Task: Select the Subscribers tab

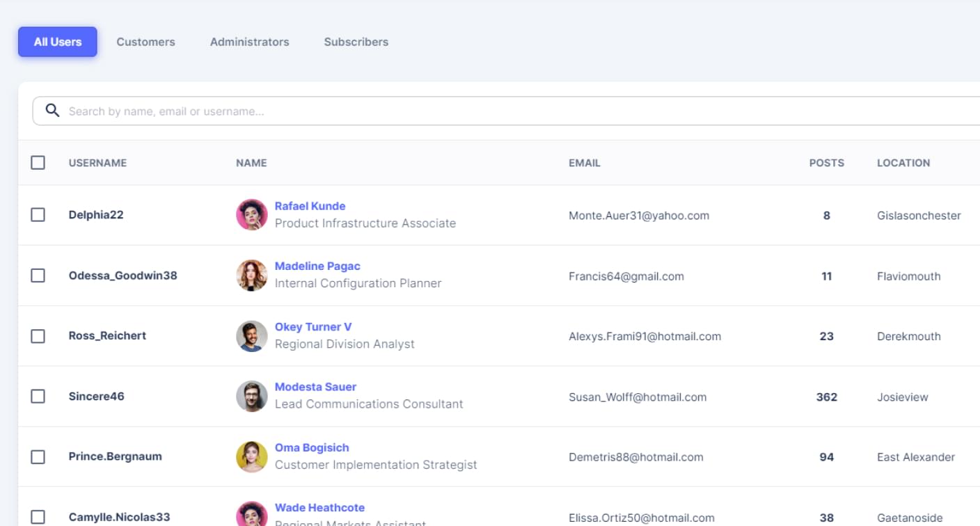Action: (356, 42)
